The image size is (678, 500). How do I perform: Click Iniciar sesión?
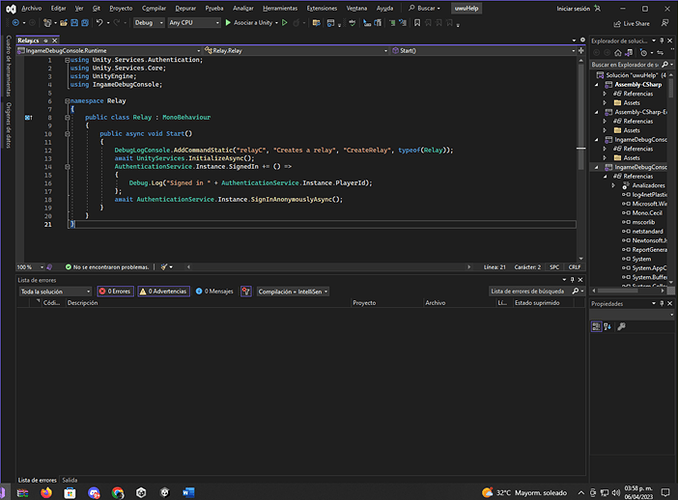tap(573, 8)
